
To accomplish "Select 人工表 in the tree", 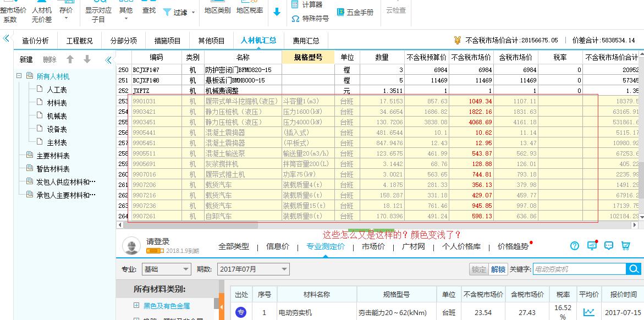I will click(57, 90).
